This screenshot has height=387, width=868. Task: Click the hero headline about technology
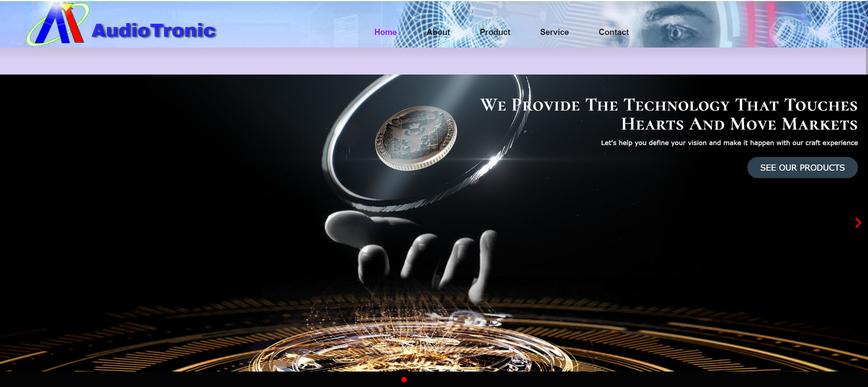point(669,114)
